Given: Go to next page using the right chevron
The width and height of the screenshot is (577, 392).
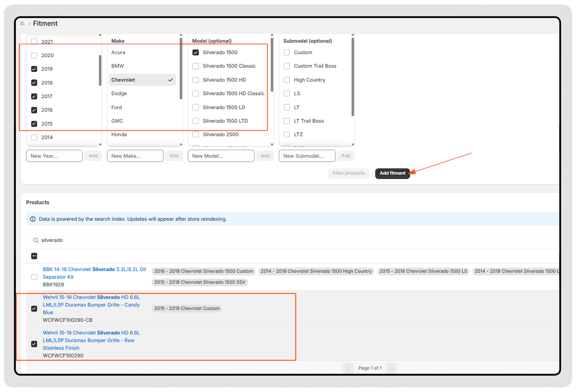Looking at the screenshot, I should [391, 368].
